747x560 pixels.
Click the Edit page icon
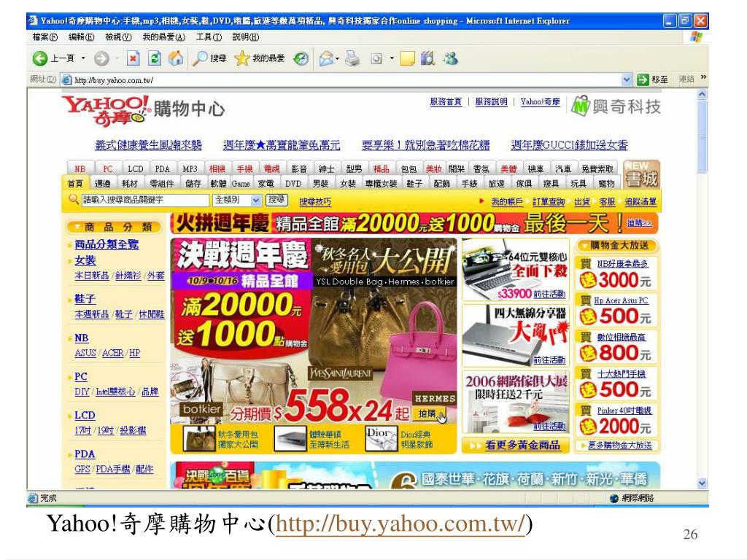tap(376, 58)
